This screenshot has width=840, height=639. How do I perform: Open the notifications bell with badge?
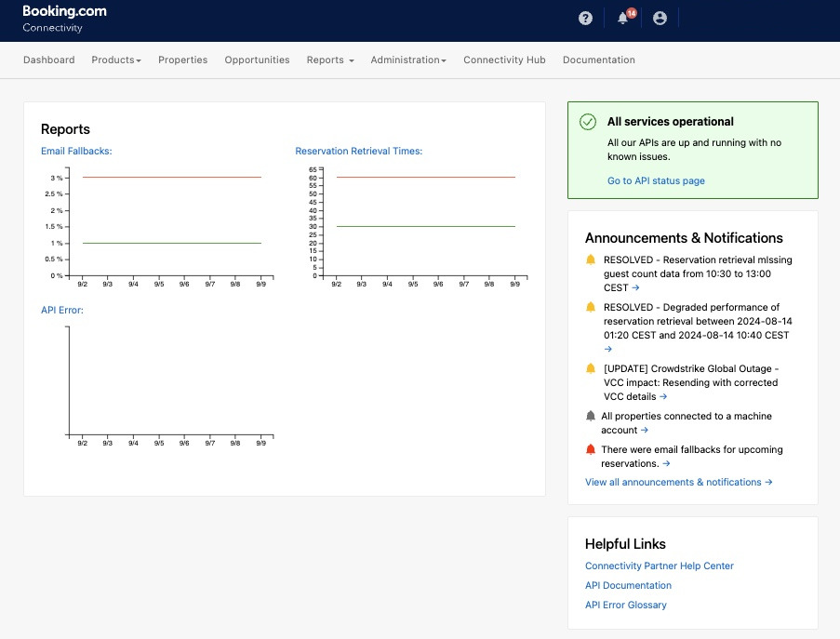(623, 18)
